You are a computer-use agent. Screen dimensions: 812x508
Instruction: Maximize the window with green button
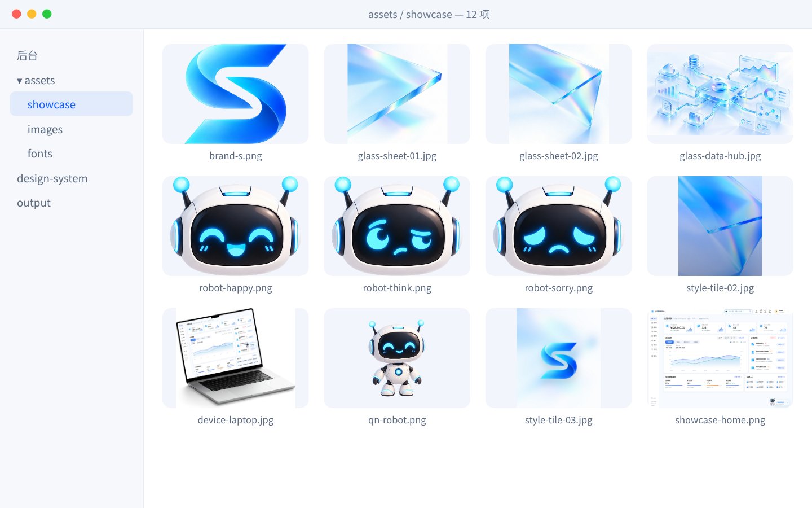click(x=47, y=14)
